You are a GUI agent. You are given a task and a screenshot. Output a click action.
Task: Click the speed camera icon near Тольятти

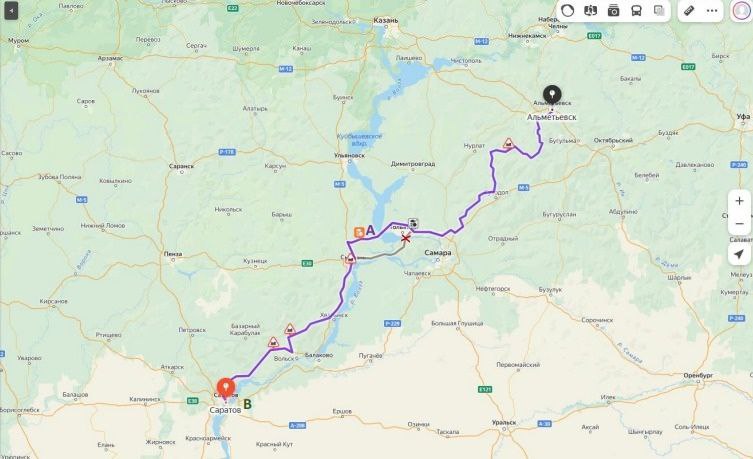(413, 223)
